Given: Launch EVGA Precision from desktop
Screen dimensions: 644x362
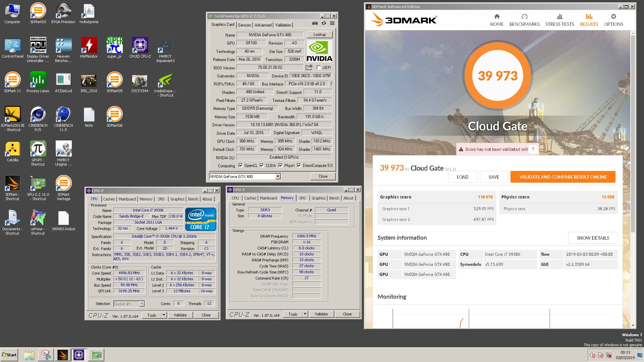Looking at the screenshot, I should click(x=63, y=13).
